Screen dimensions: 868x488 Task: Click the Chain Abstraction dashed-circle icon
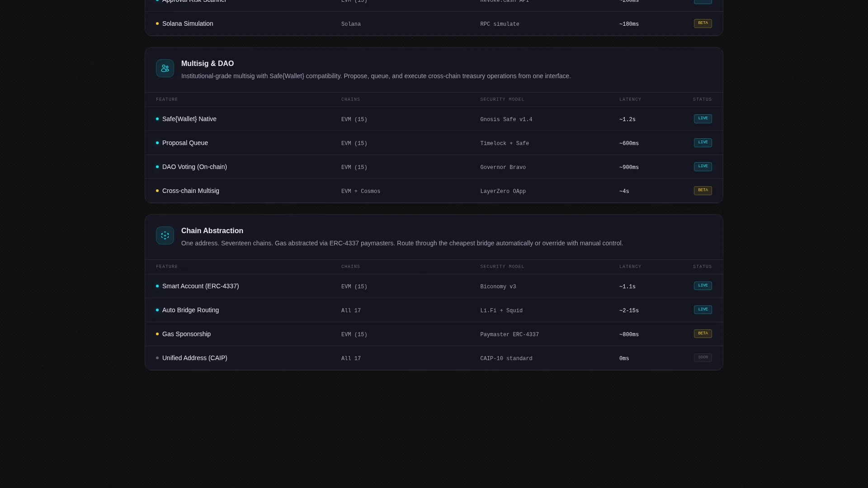[x=165, y=235]
